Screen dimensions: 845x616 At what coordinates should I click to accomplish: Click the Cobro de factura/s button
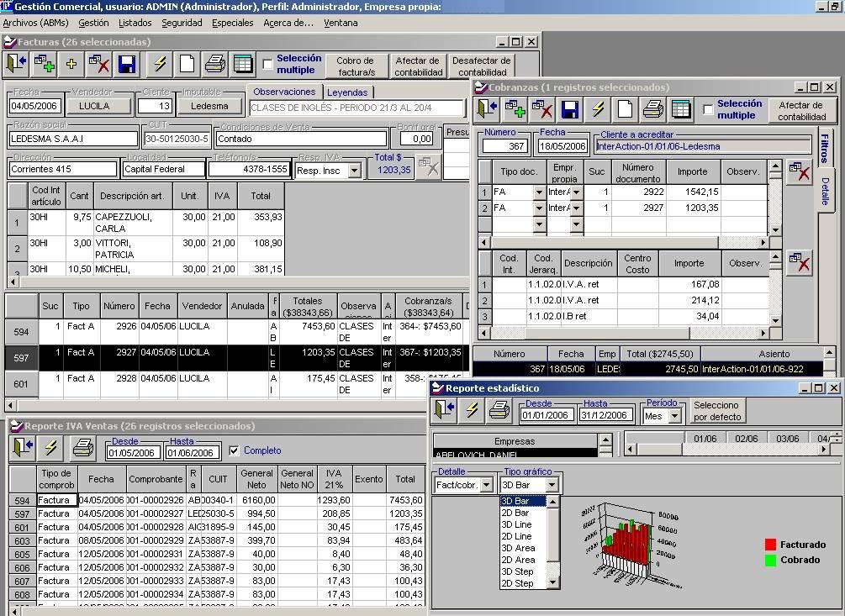tap(356, 66)
